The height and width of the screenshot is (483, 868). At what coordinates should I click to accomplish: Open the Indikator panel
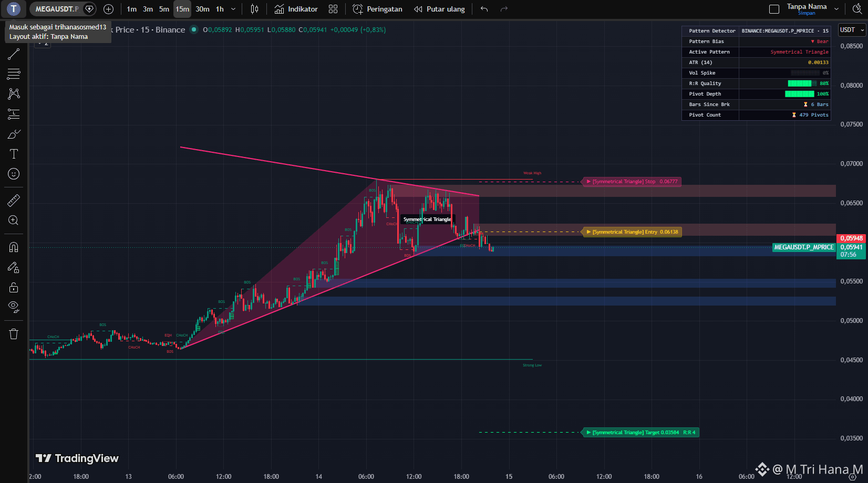click(296, 9)
